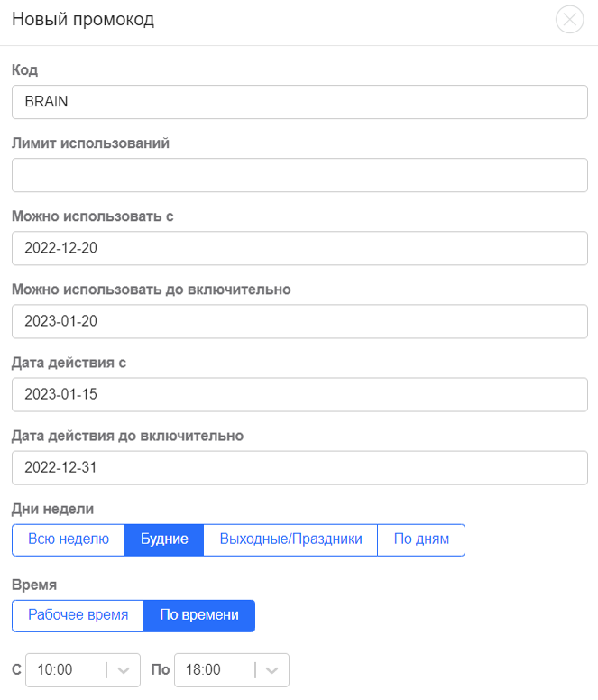Edit the 2022-12-31 validity end date
Image resolution: width=598 pixels, height=700 pixels.
tap(299, 468)
